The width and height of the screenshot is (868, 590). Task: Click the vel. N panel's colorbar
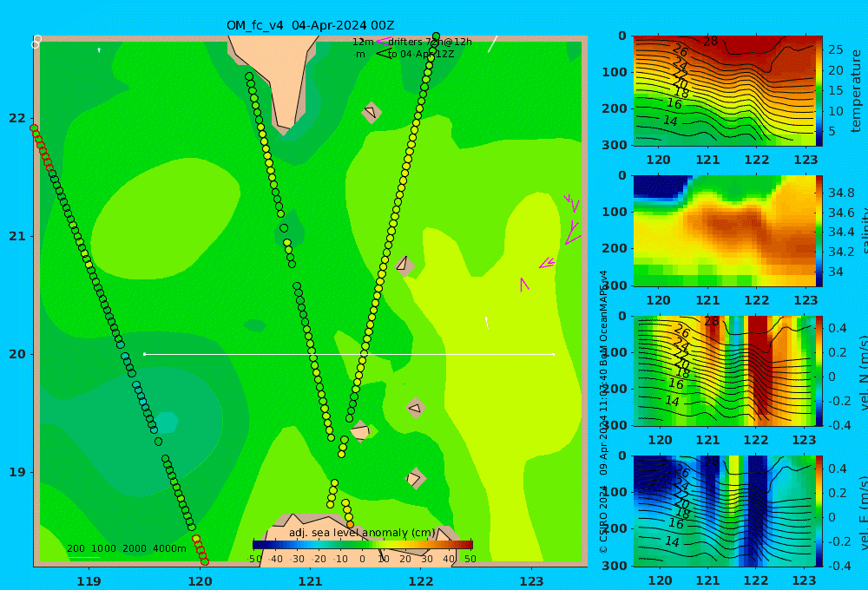(819, 370)
